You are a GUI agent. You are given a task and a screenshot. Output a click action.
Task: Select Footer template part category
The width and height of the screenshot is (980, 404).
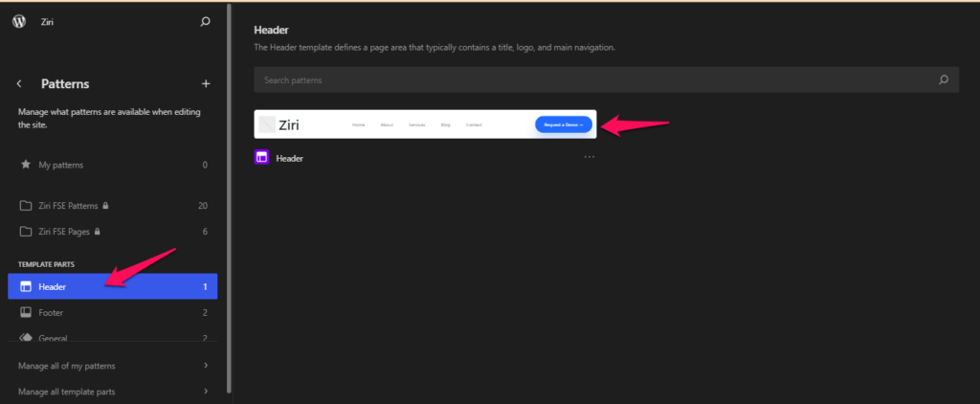(x=113, y=312)
